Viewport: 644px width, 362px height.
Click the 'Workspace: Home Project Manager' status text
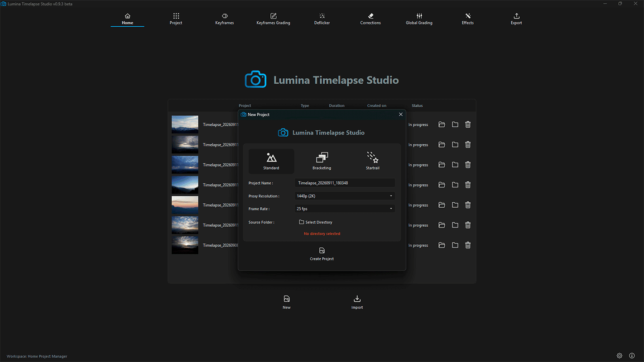coord(37,356)
